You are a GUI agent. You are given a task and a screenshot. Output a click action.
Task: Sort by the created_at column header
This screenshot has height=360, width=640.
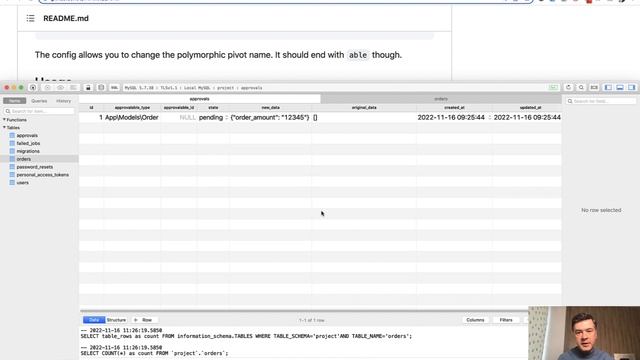point(454,108)
